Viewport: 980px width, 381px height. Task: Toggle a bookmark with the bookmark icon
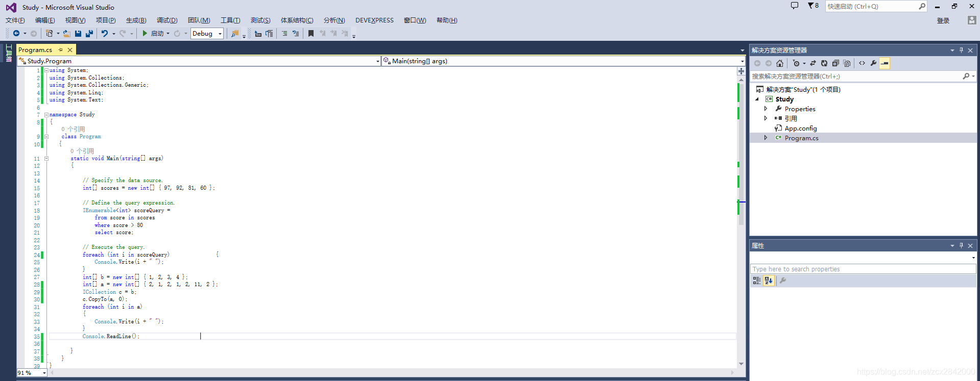pos(311,34)
